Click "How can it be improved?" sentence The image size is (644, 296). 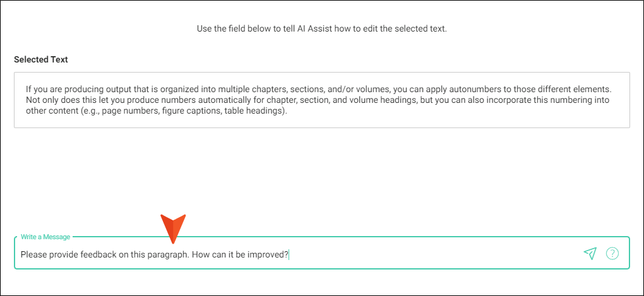241,254
